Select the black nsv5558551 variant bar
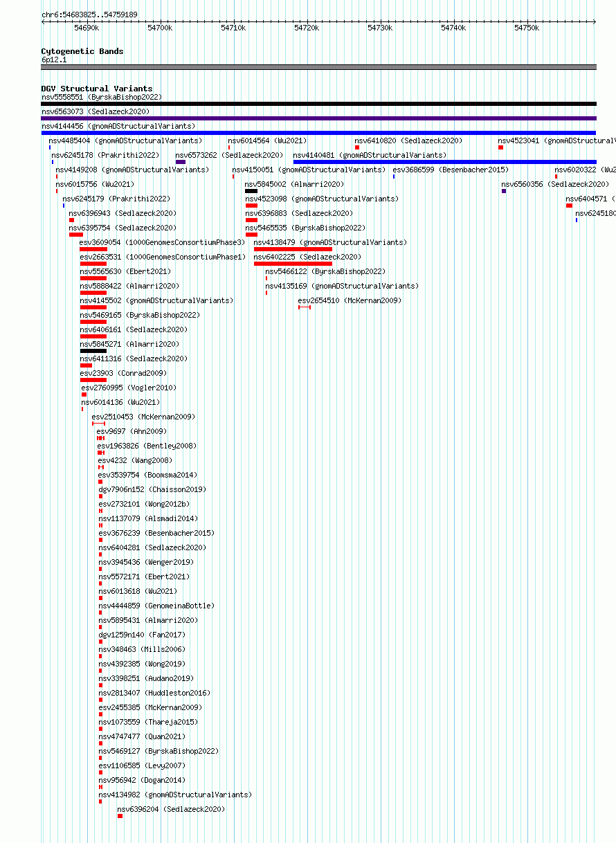 (x=318, y=104)
